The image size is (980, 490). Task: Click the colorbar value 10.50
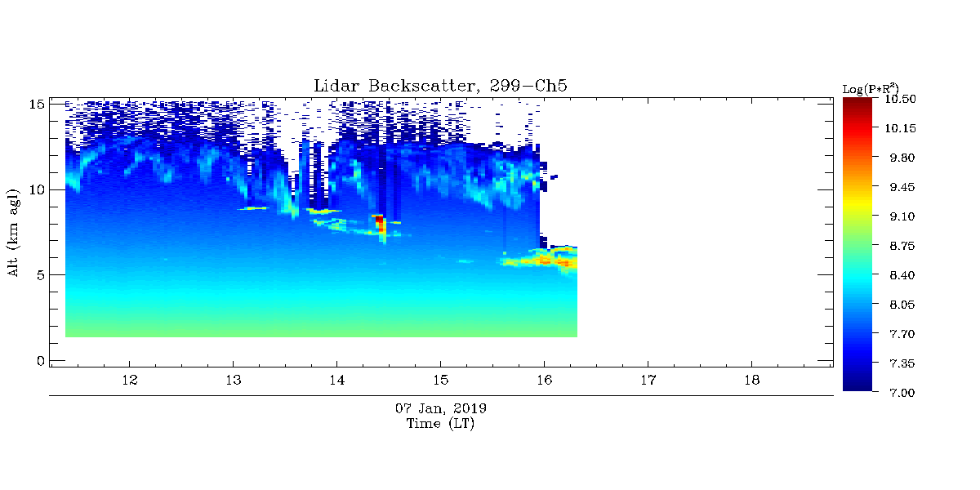899,100
